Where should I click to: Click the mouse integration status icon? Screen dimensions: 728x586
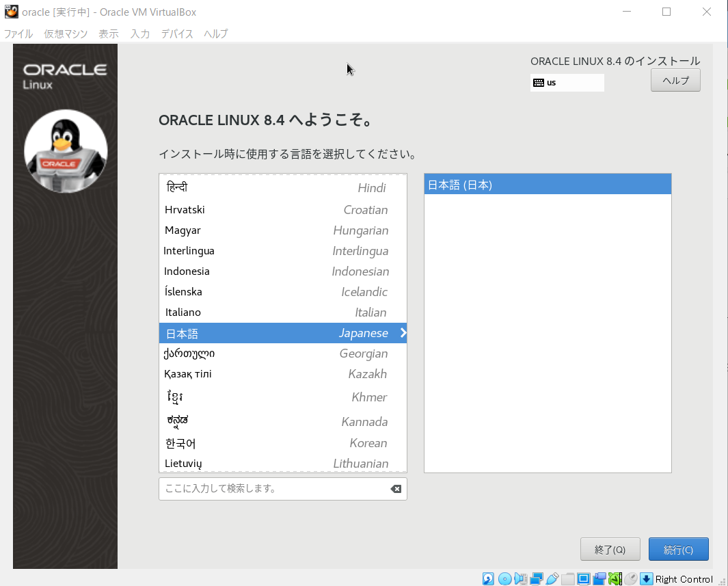631,578
